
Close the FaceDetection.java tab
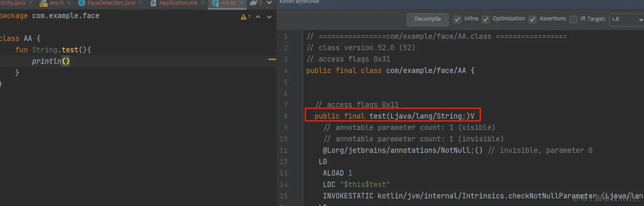(141, 3)
